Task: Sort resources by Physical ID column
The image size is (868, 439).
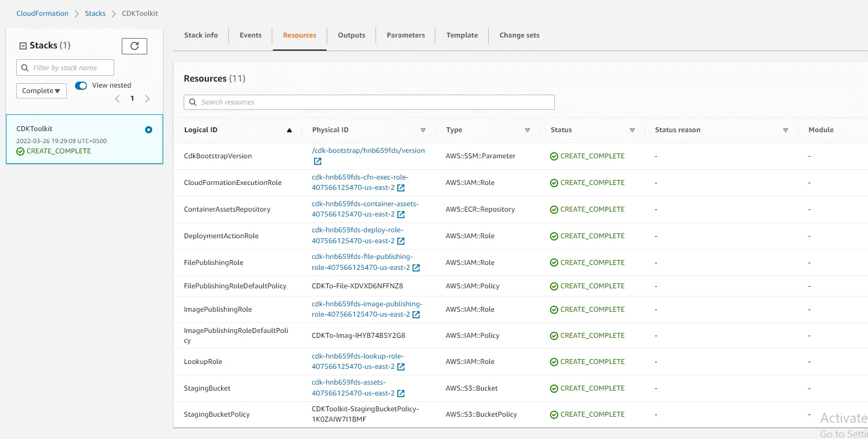Action: pyautogui.click(x=423, y=130)
